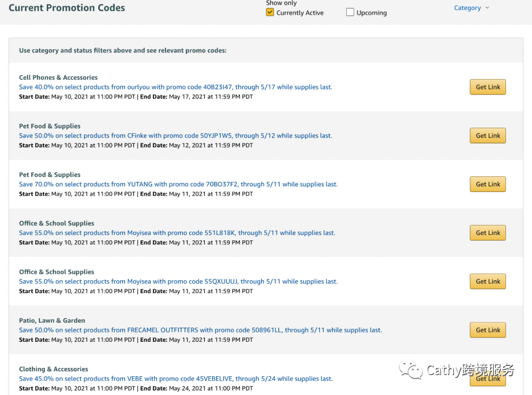Open Moyisea promo link with code 55QXUUUJ
532x395 pixels.
tap(178, 281)
